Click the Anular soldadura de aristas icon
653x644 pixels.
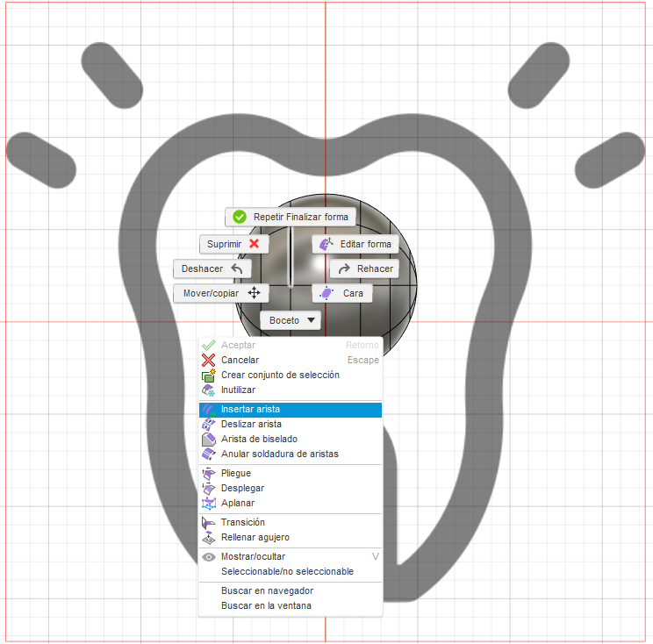[x=209, y=454]
